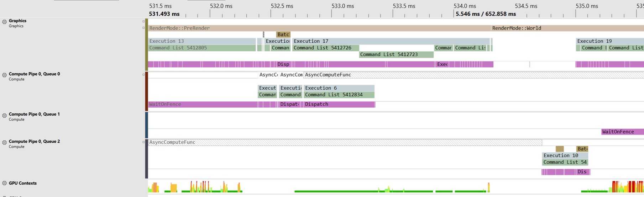Select the RenderMode::PreRender event bar
The width and height of the screenshot is (644, 197).
pos(319,28)
